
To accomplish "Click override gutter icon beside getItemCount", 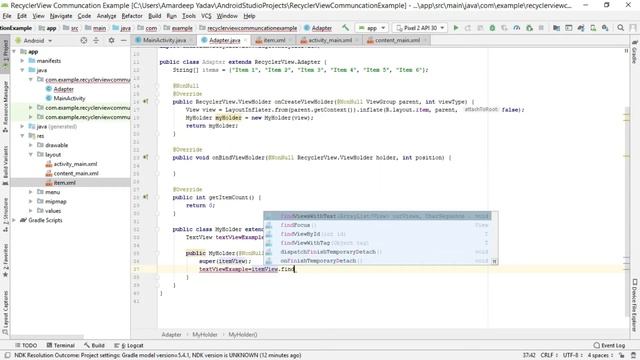I will click(x=146, y=197).
